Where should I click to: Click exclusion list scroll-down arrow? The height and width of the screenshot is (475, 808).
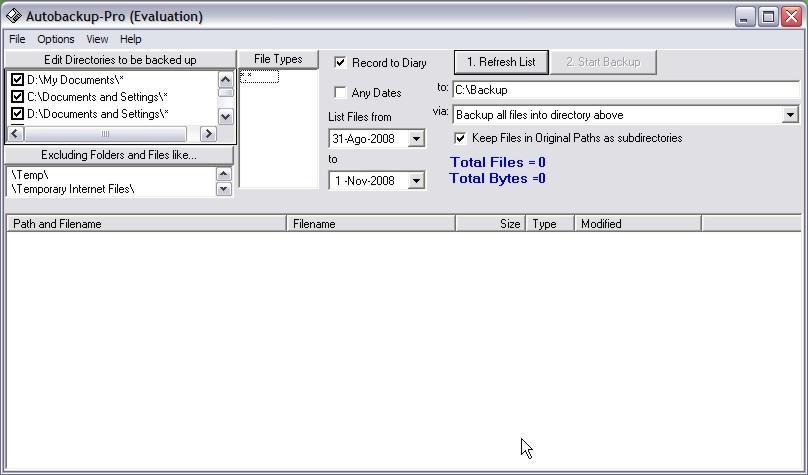click(x=223, y=189)
